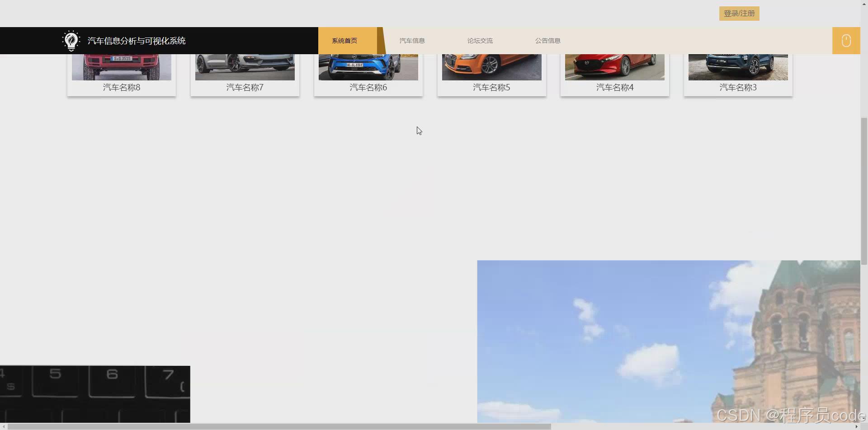Open 公告信息 announcements tab

click(547, 41)
